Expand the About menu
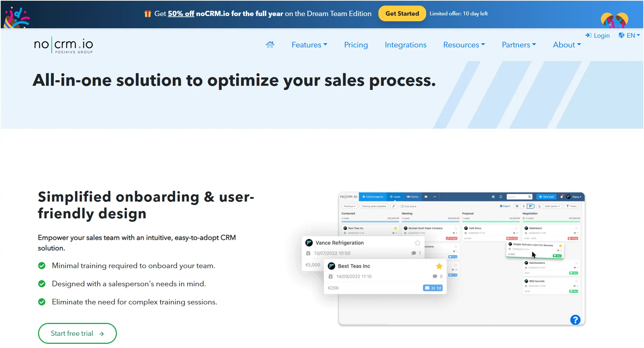Viewport: 644px width, 348px height. coord(567,45)
